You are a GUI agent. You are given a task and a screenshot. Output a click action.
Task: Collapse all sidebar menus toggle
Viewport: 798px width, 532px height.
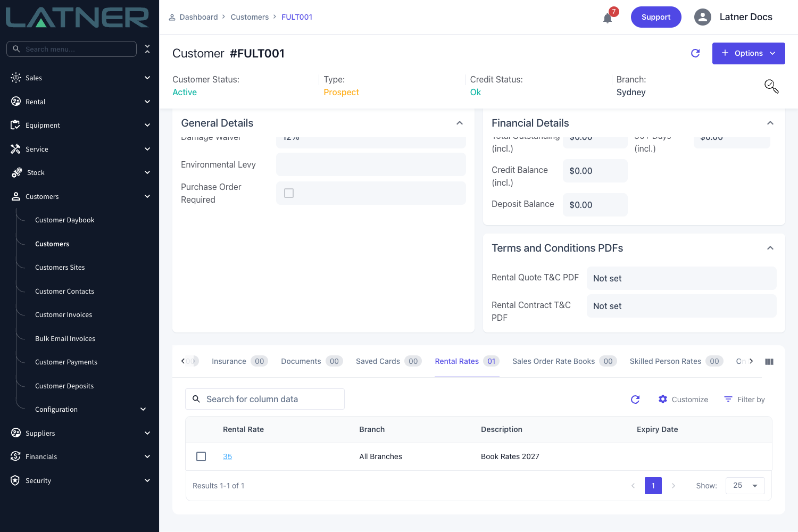pos(147,49)
